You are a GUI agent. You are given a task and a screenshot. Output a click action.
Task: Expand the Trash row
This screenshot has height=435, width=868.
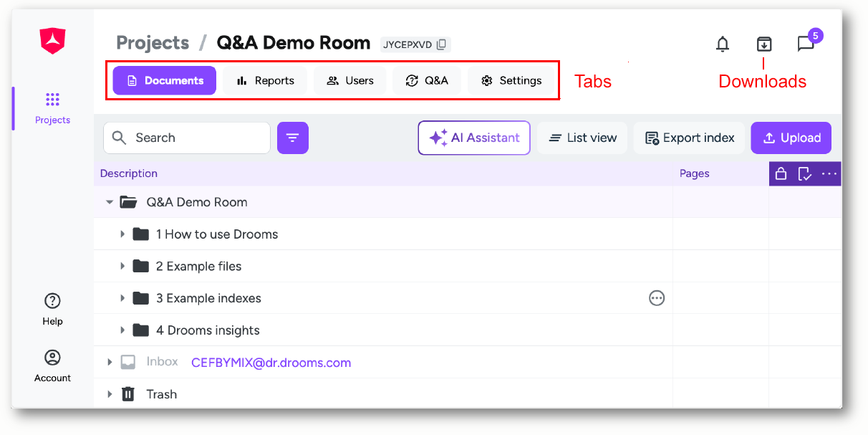110,394
